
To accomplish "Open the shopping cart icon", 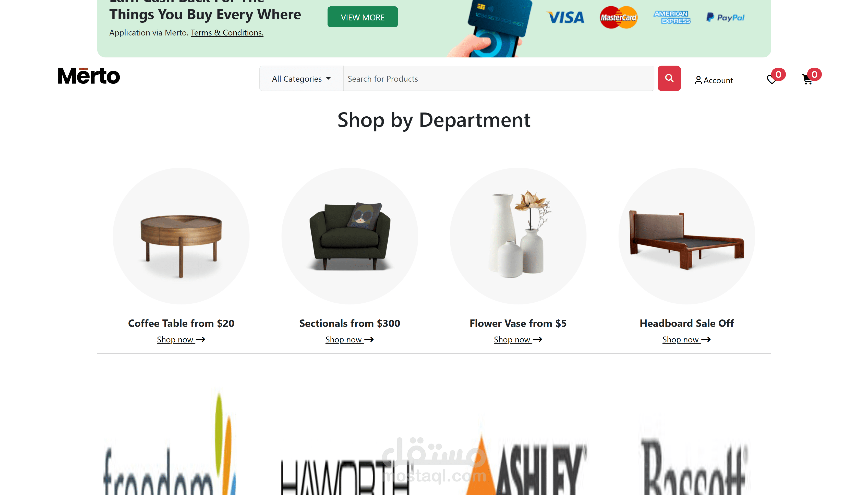I will point(807,80).
